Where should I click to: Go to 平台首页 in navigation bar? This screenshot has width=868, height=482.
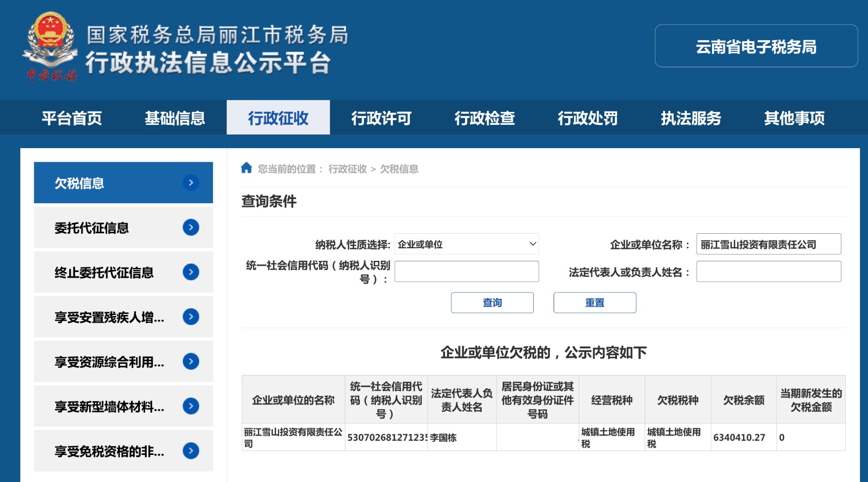(72, 118)
